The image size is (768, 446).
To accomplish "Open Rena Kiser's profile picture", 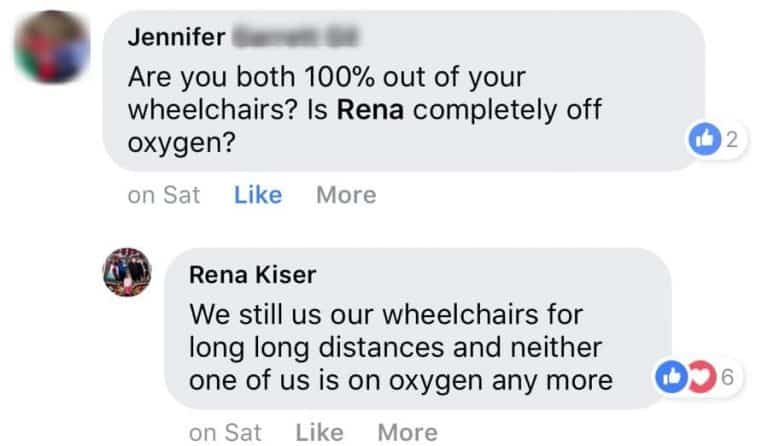I will 127,270.
